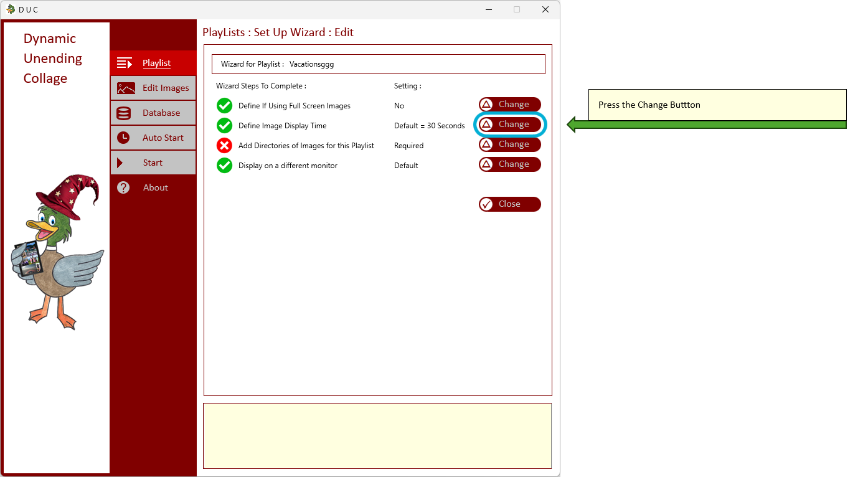This screenshot has height=477, width=868.
Task: Click 'Add Directories of Images for this Playlist'
Action: pos(306,146)
